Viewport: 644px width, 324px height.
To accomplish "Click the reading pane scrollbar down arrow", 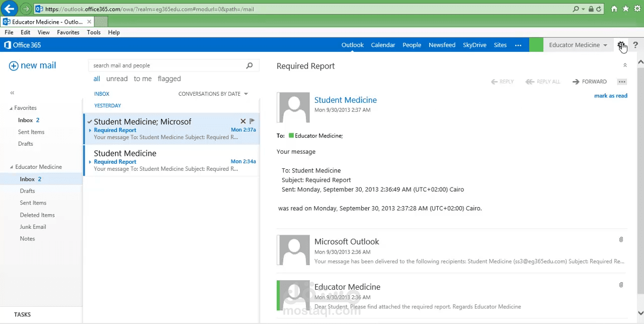I will tap(640, 313).
